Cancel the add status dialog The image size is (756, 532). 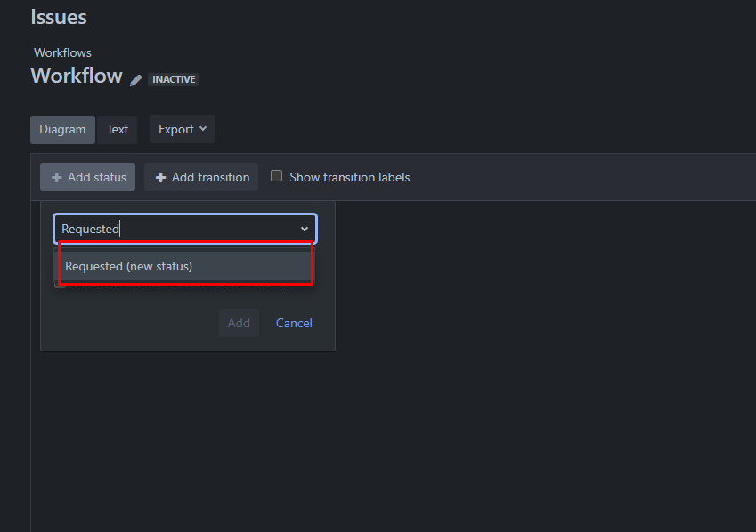tap(294, 323)
